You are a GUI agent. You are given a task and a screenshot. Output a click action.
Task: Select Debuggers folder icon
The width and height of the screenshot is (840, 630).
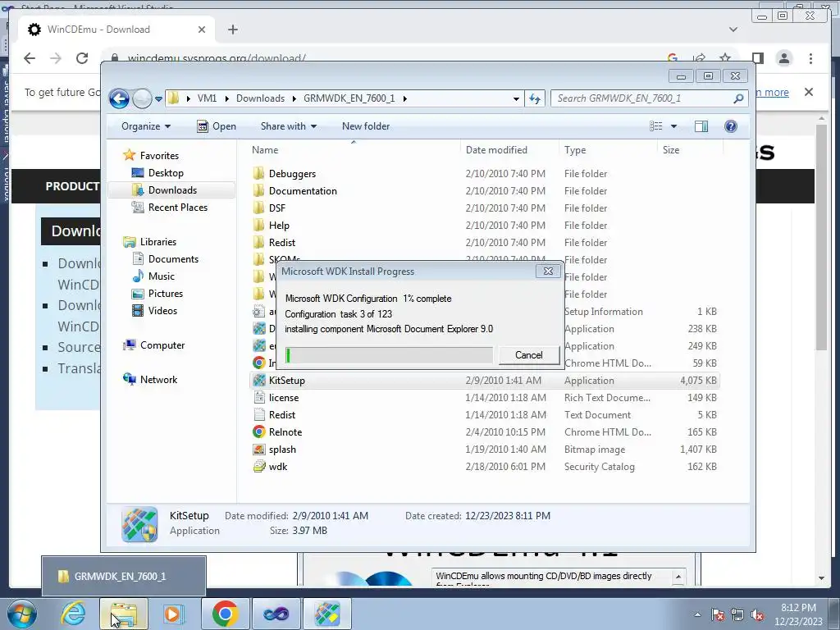pyautogui.click(x=258, y=174)
